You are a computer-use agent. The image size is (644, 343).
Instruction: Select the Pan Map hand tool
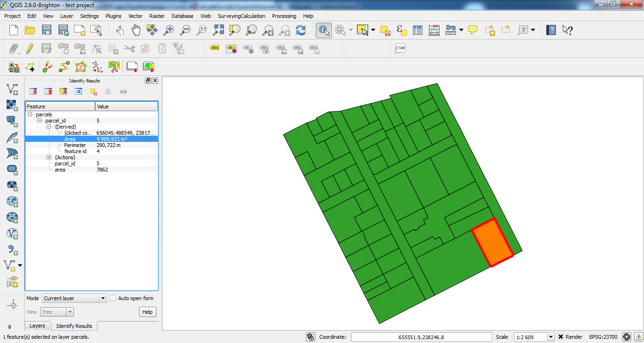point(136,30)
